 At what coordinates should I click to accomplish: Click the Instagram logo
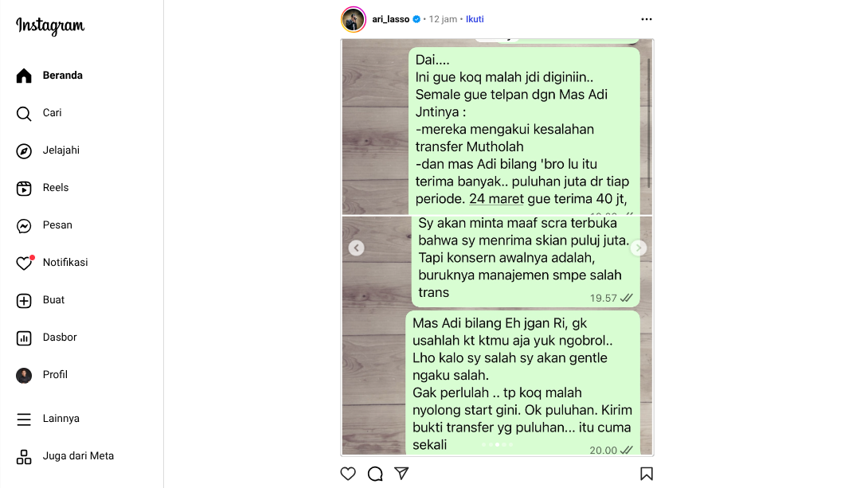tap(50, 26)
